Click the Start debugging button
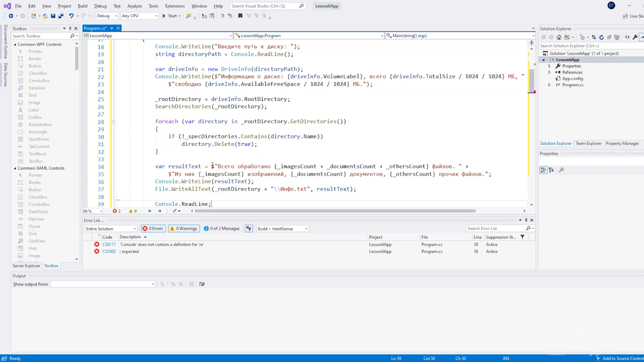 (169, 16)
